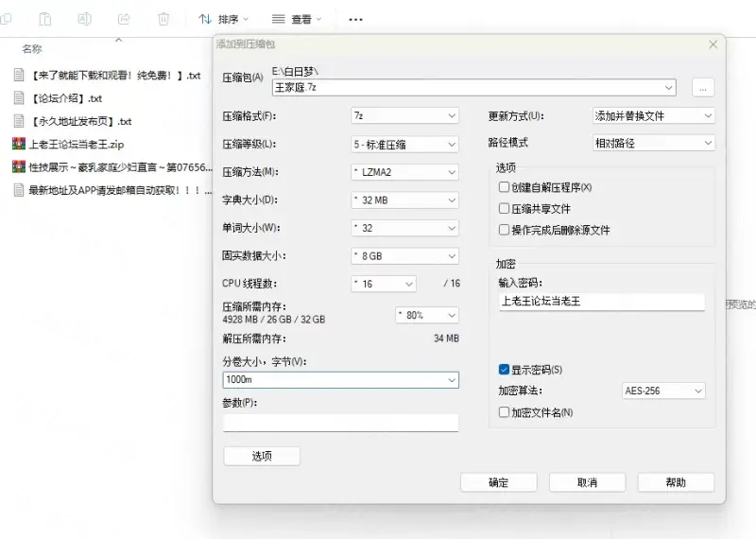Click the 确定 button

point(498,482)
